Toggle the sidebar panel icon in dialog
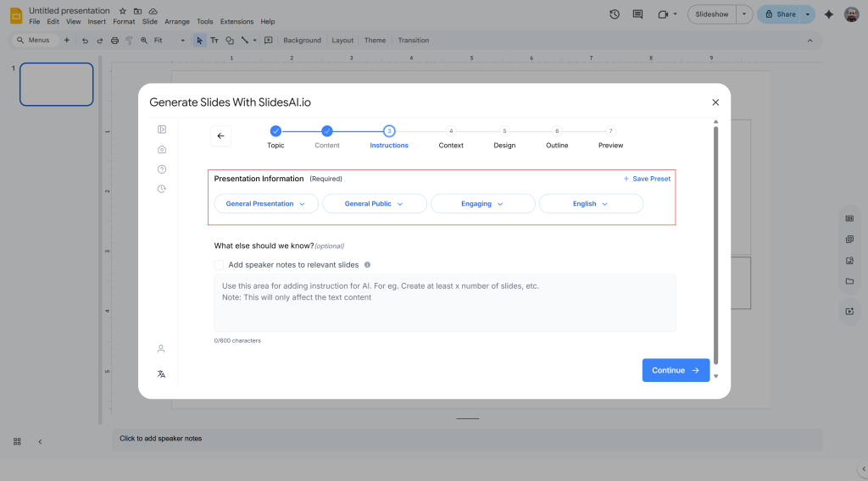Viewport: 868px width, 481px height. tap(161, 130)
